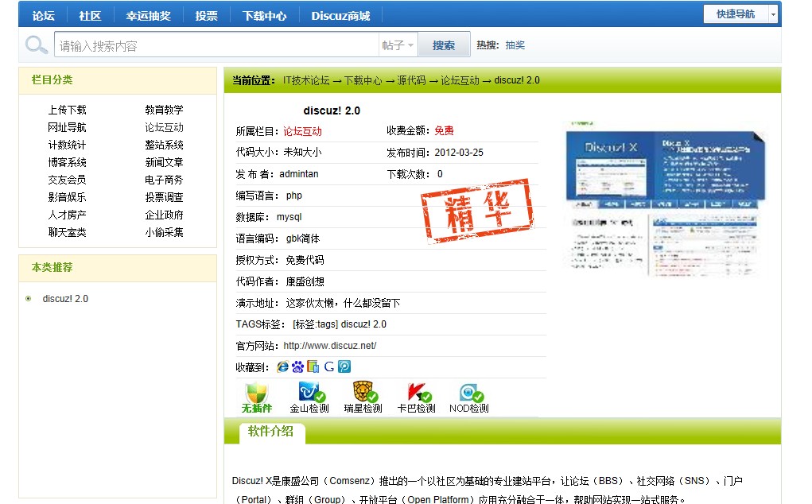Select 计数统计 category in sidebar
This screenshot has width=812, height=504.
(x=68, y=145)
